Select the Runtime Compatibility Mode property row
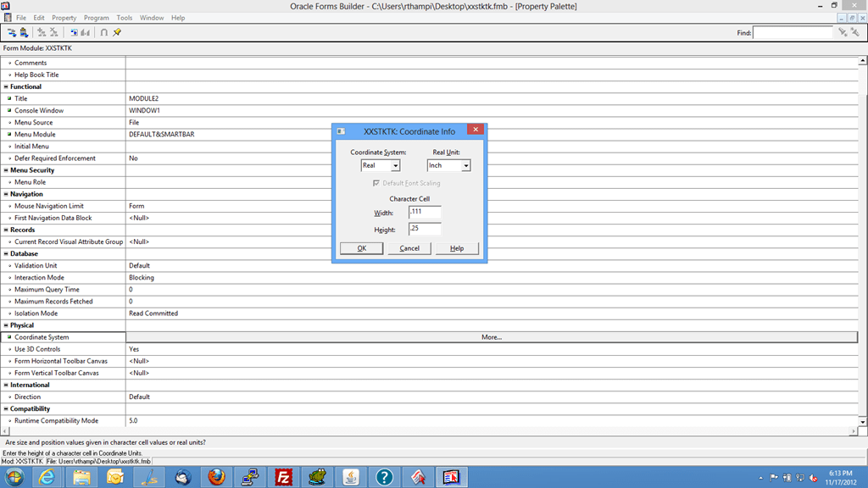This screenshot has height=488, width=868. (430, 420)
